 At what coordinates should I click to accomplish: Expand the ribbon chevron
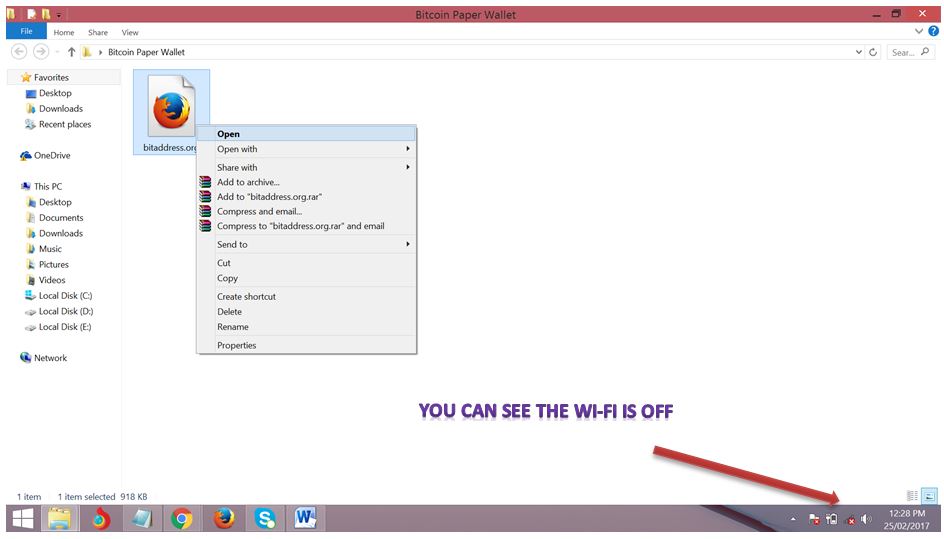click(919, 31)
